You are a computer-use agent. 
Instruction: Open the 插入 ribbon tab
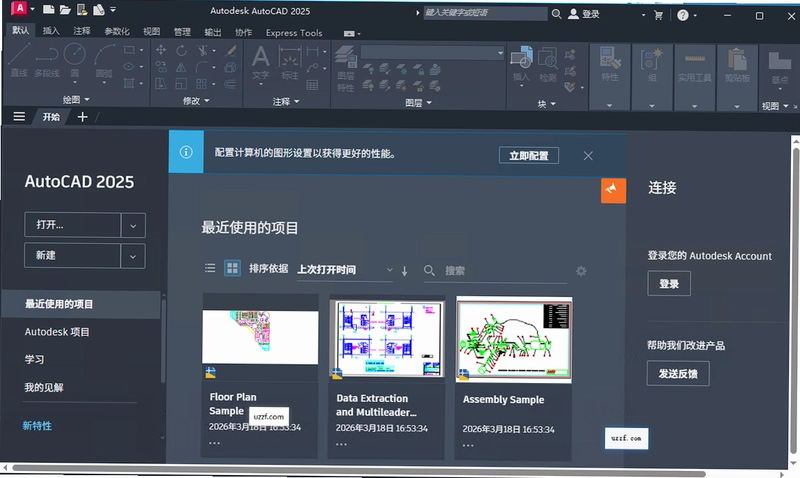51,31
